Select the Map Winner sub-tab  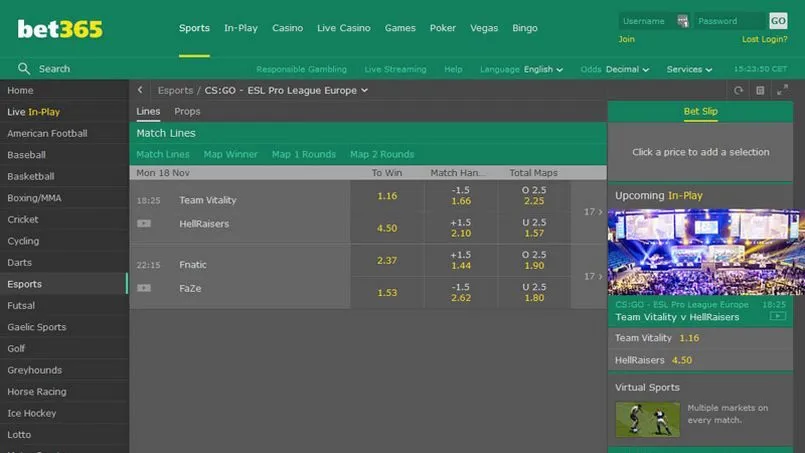point(231,154)
